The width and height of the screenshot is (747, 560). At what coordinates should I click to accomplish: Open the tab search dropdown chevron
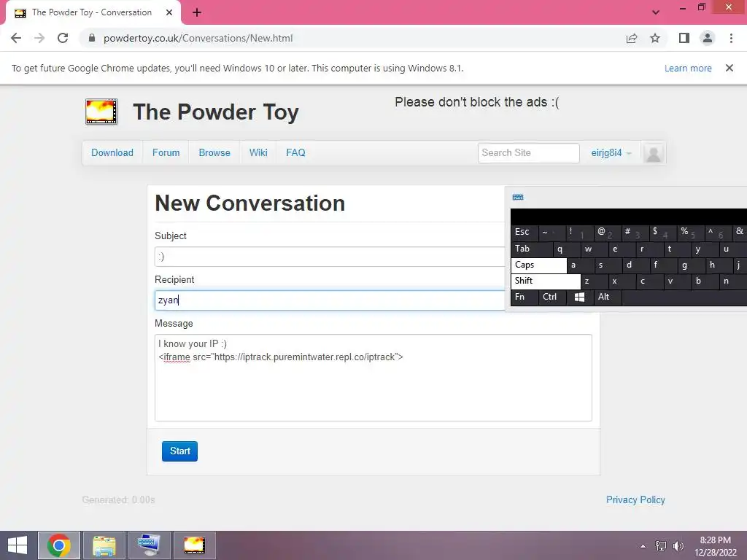(656, 12)
